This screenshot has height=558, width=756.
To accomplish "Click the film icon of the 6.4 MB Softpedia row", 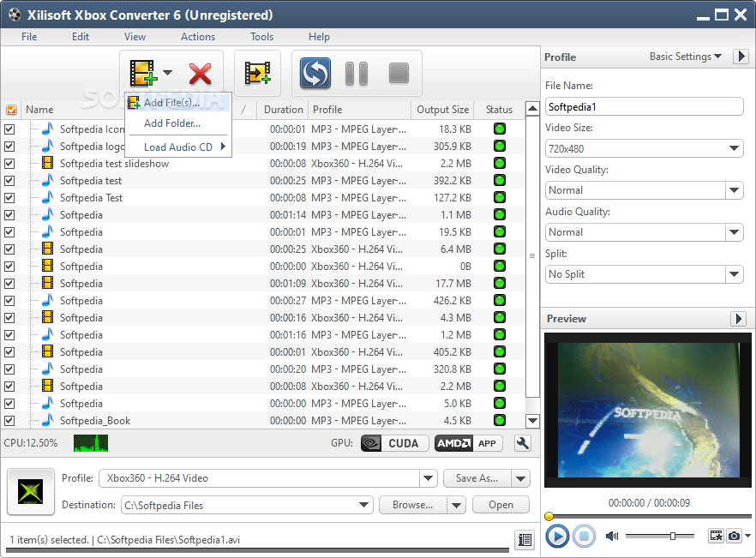I will (x=47, y=249).
